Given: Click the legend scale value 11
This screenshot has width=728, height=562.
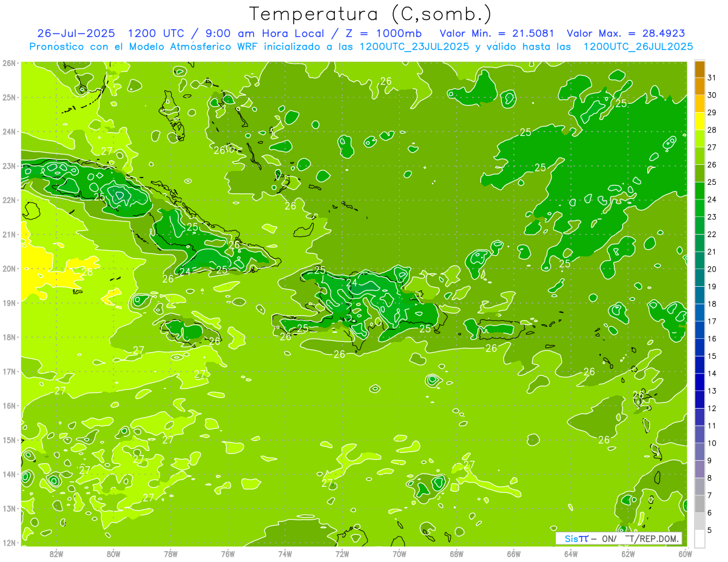Looking at the screenshot, I should tap(712, 426).
